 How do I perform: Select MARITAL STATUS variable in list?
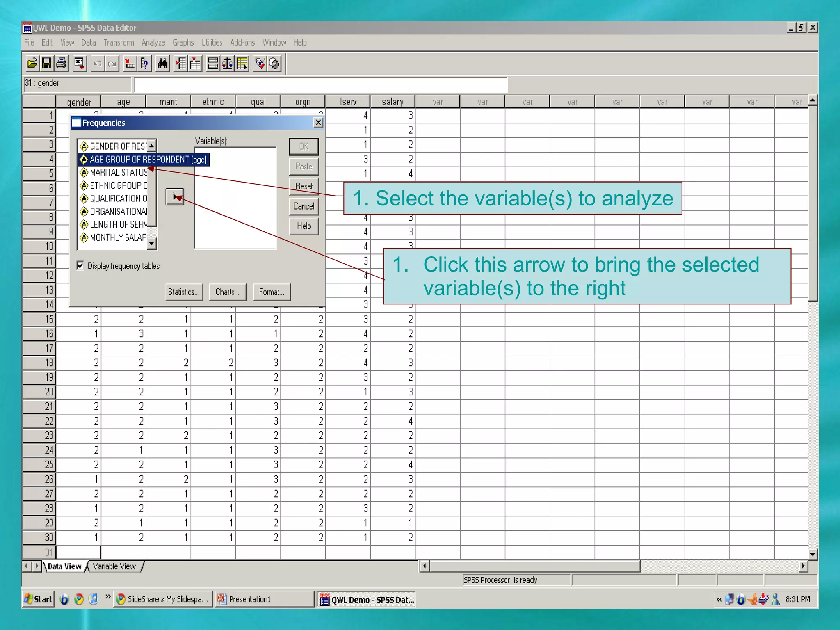click(113, 172)
